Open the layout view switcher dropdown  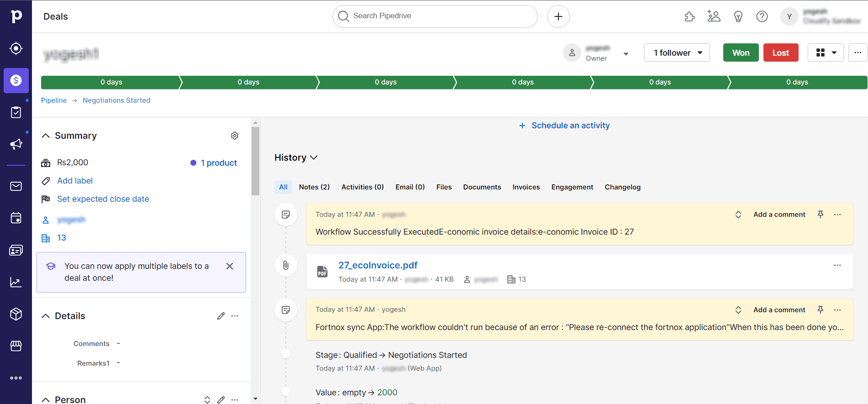(826, 52)
